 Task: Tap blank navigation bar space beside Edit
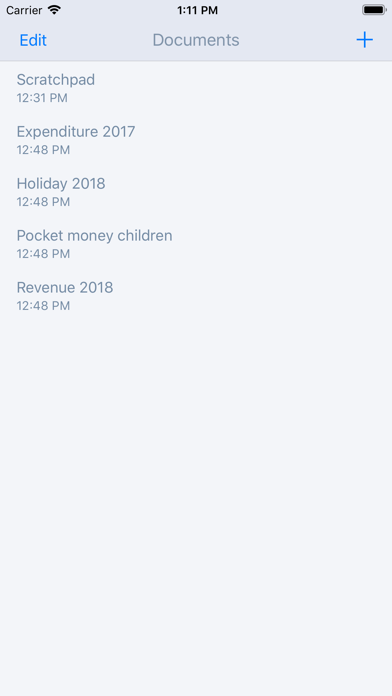pyautogui.click(x=98, y=40)
